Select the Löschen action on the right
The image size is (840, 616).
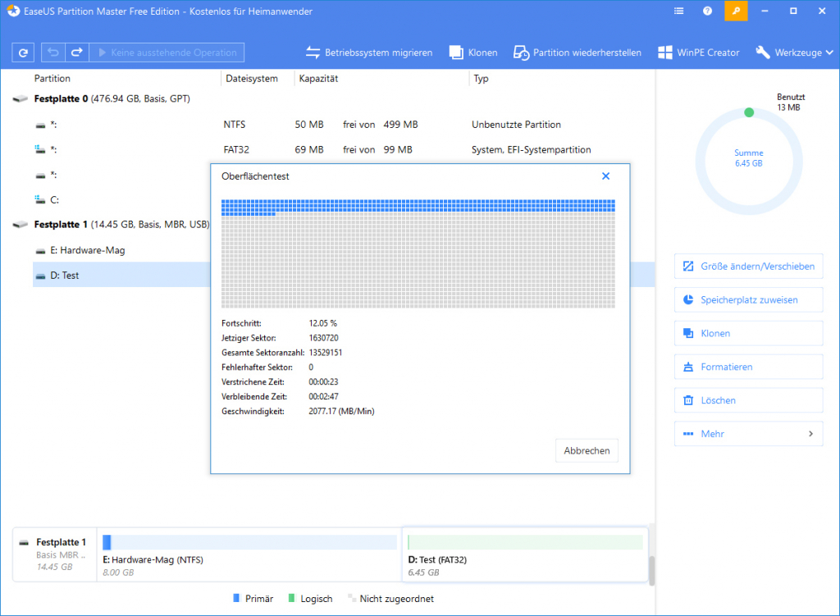(x=747, y=399)
